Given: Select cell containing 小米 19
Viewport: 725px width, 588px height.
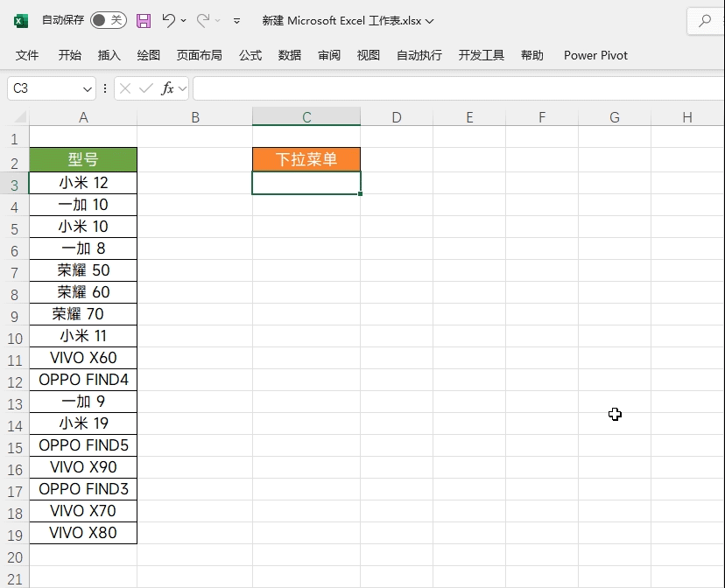Looking at the screenshot, I should pos(83,423).
